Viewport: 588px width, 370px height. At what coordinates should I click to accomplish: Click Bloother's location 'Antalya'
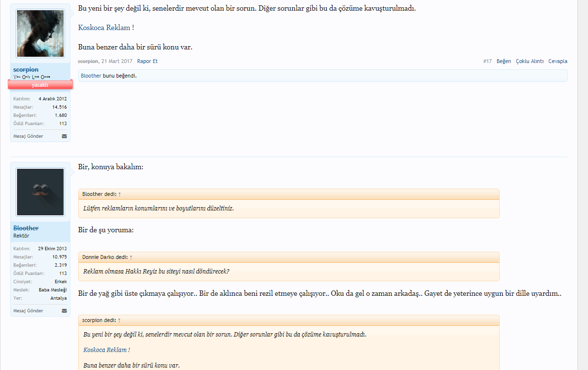point(59,298)
